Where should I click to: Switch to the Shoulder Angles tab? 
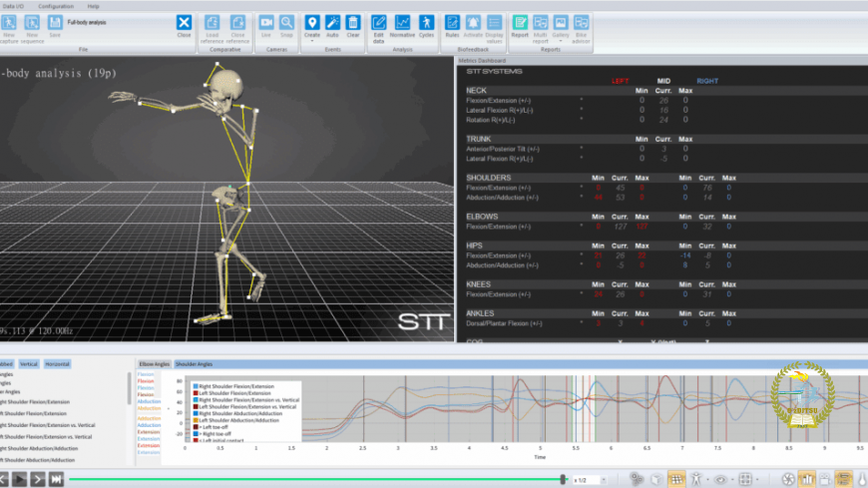click(194, 364)
